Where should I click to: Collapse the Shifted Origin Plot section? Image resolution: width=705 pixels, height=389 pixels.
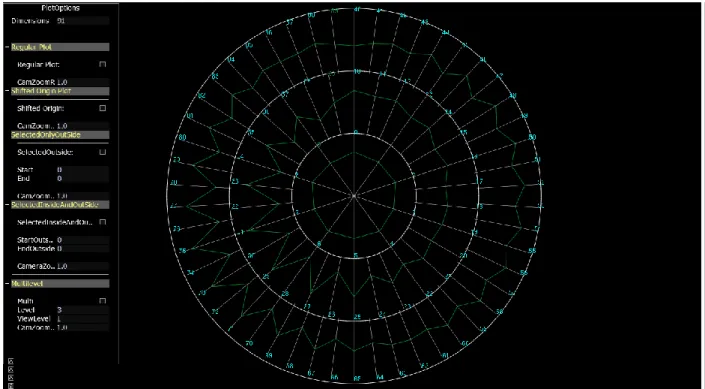(60, 91)
